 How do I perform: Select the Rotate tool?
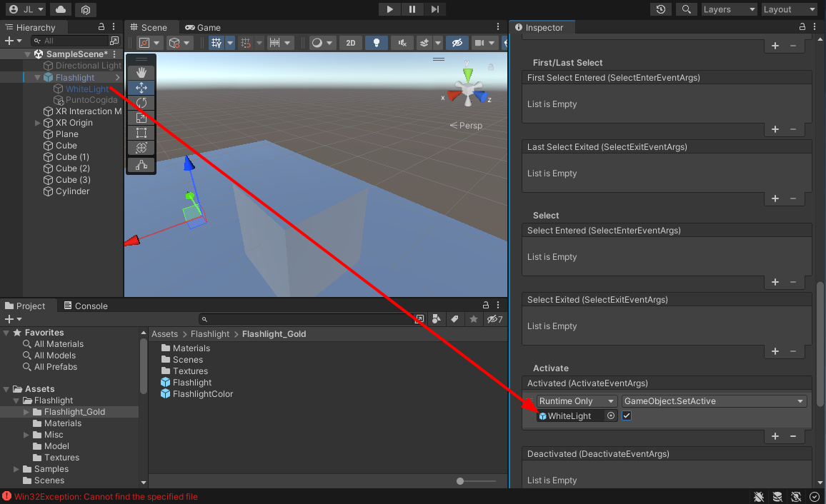click(x=141, y=103)
